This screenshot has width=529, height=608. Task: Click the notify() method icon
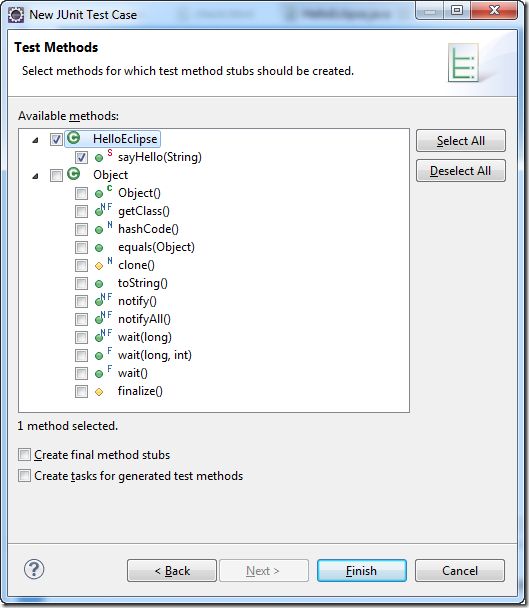(x=104, y=300)
